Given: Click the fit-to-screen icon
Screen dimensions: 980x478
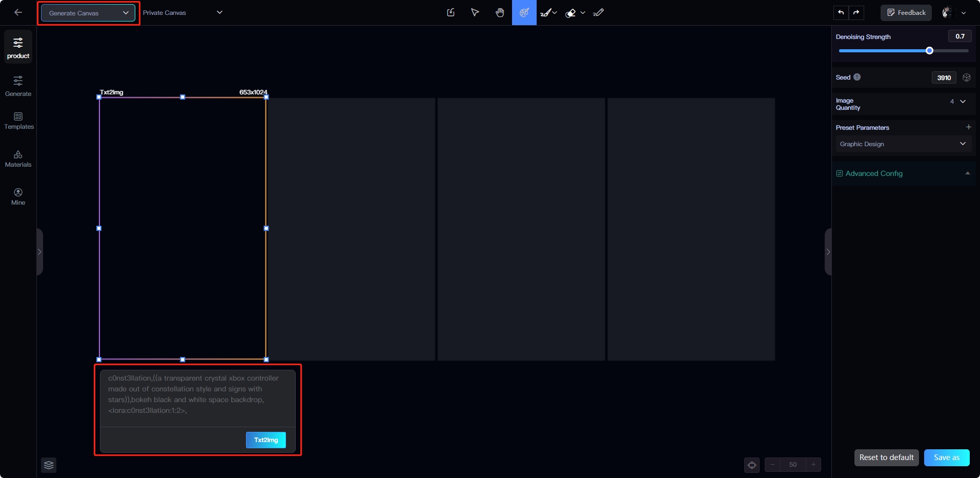Looking at the screenshot, I should [x=752, y=465].
